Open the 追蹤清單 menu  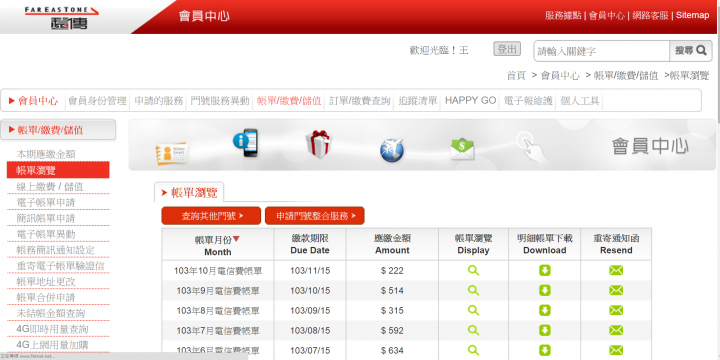[x=418, y=101]
